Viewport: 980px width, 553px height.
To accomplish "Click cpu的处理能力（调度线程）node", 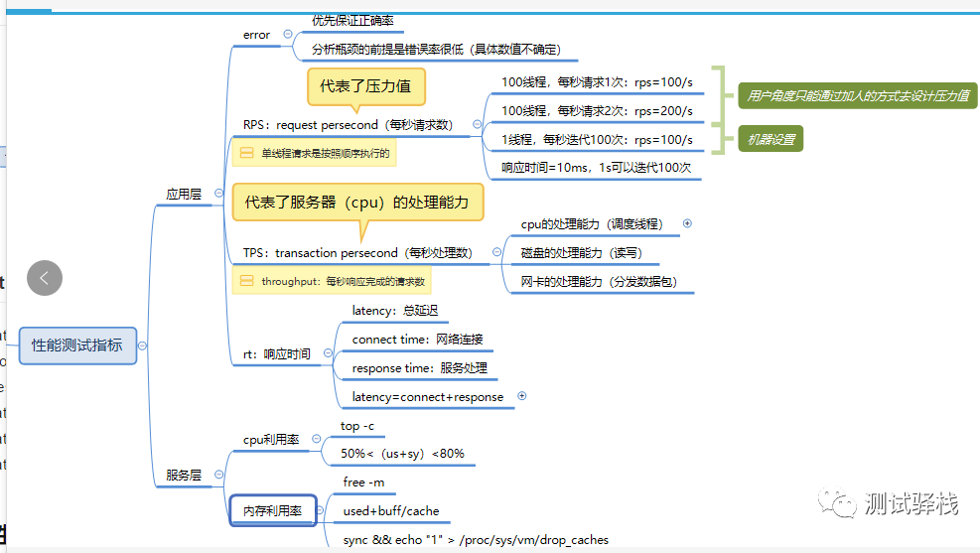I will 592,224.
